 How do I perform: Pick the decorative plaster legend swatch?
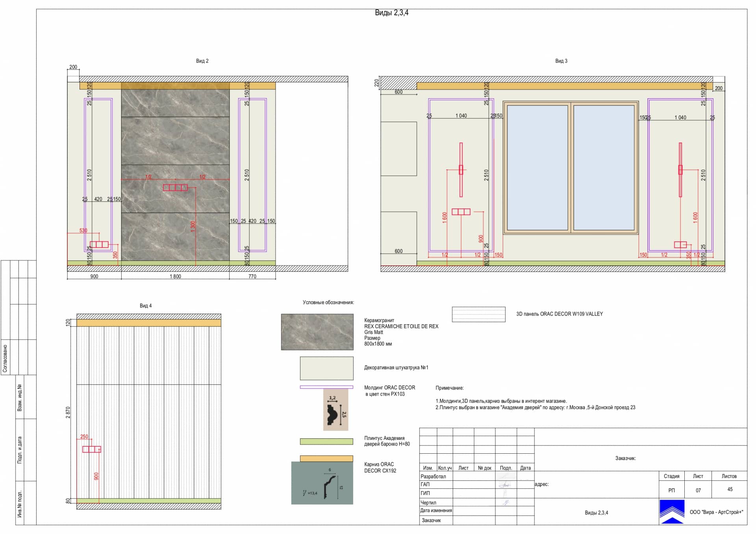click(326, 368)
